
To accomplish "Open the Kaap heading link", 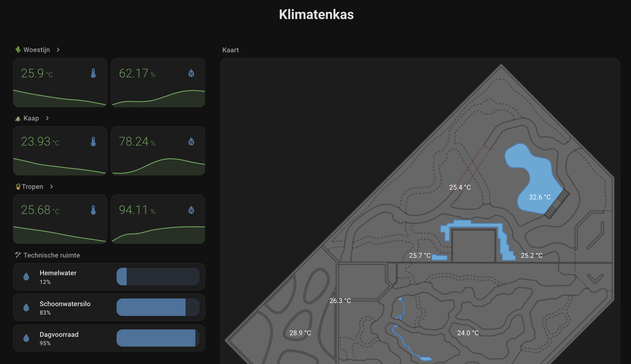I will [31, 118].
